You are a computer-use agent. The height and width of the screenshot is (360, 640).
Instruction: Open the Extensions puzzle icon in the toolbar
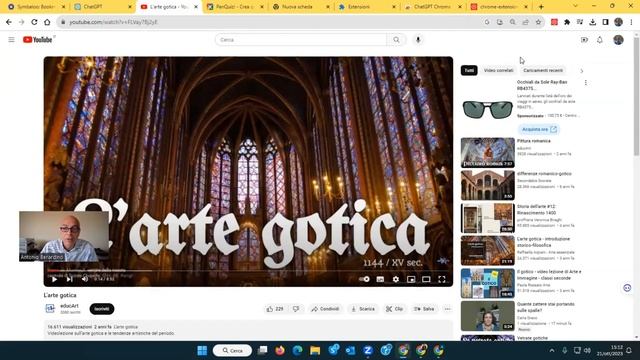567,22
